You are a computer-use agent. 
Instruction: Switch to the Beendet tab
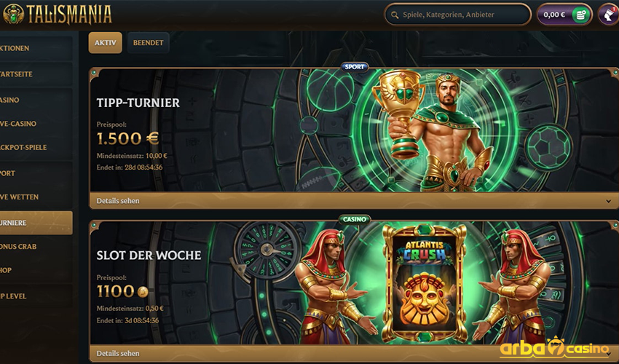148,43
